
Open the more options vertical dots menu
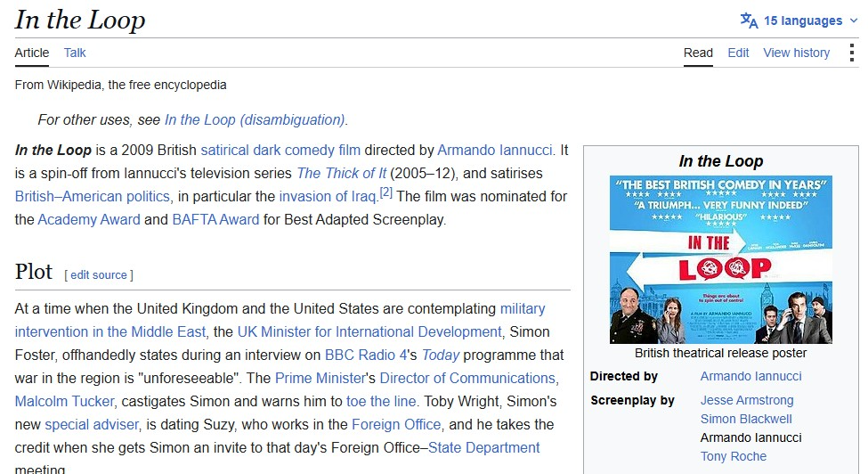coord(851,53)
